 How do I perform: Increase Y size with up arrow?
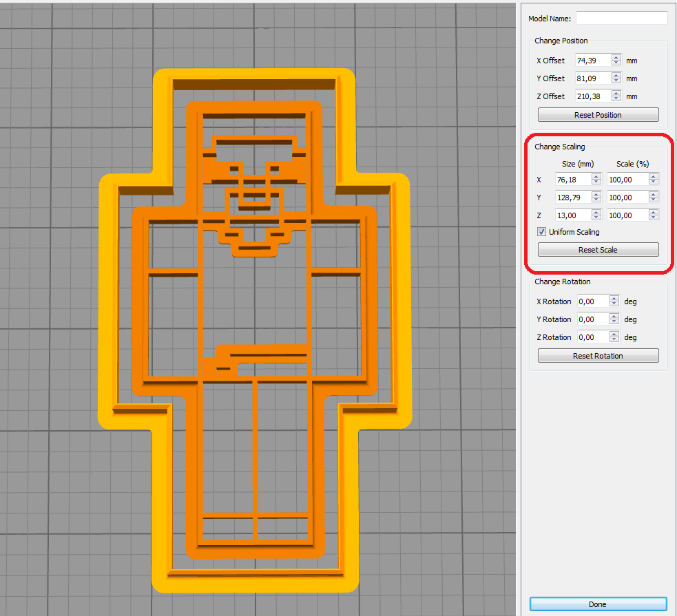coord(596,194)
